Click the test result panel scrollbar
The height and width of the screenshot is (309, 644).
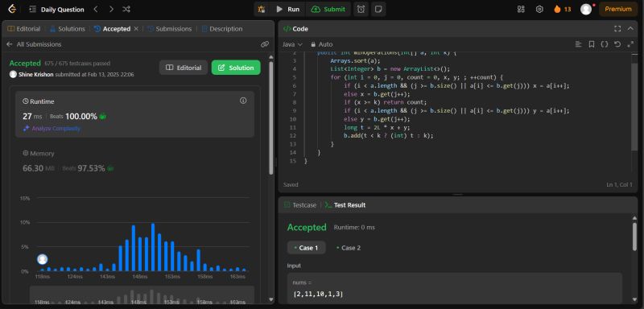click(635, 236)
